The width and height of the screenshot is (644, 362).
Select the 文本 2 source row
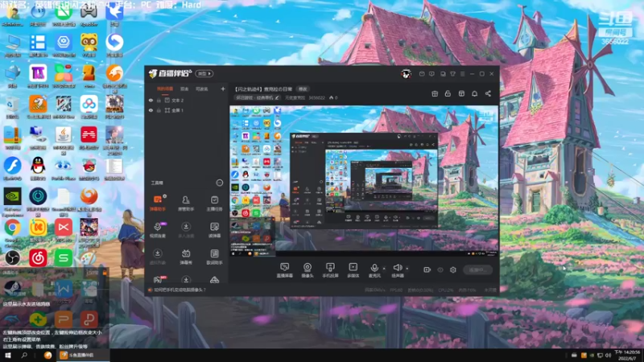188,100
